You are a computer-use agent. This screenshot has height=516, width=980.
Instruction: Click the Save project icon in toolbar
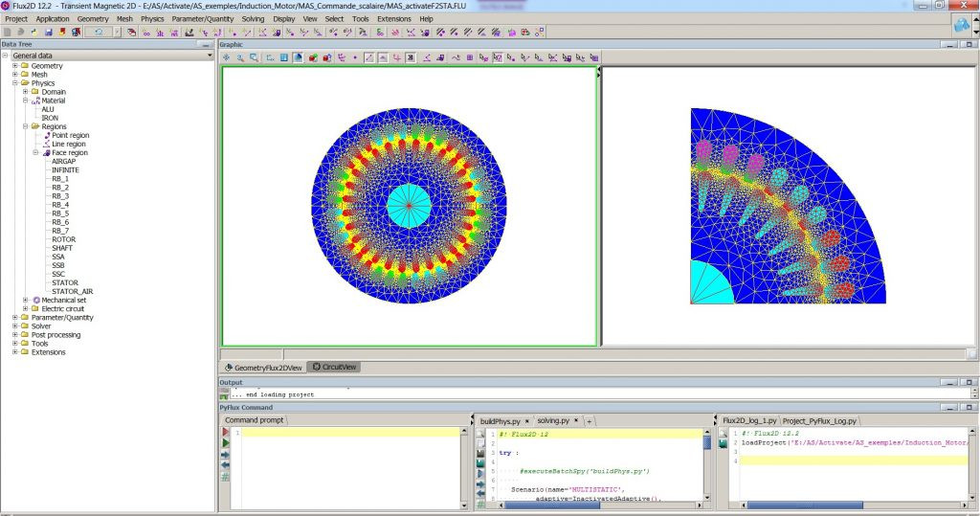pos(47,32)
